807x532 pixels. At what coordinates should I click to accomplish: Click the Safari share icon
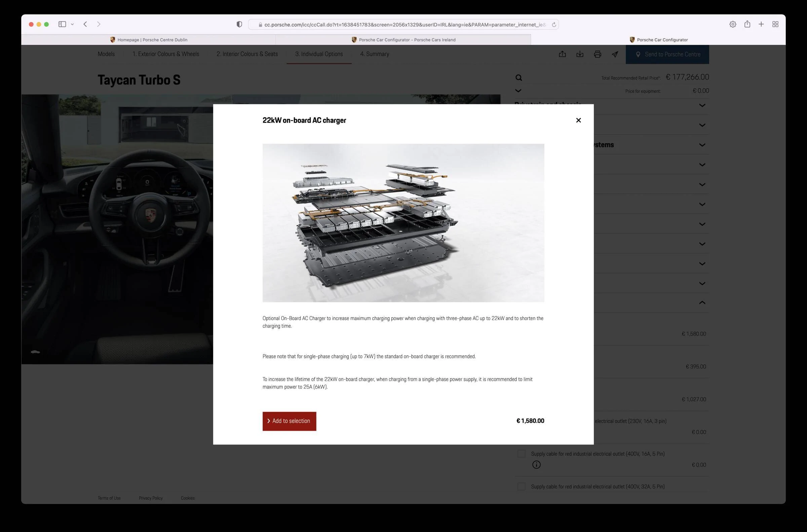(747, 24)
